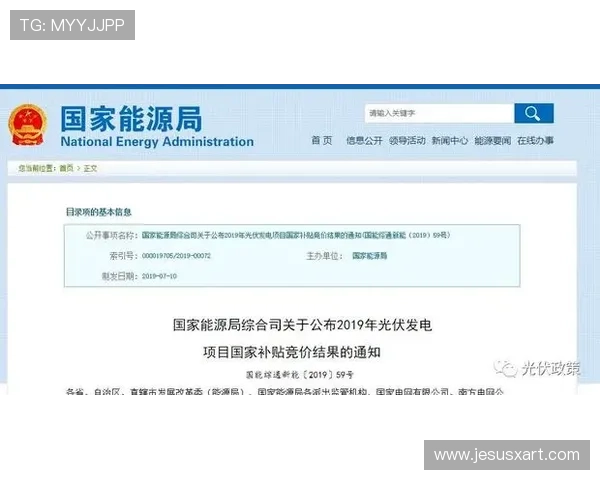Select the 公开事项名称 value text
The width and height of the screenshot is (600, 480).
click(x=296, y=235)
